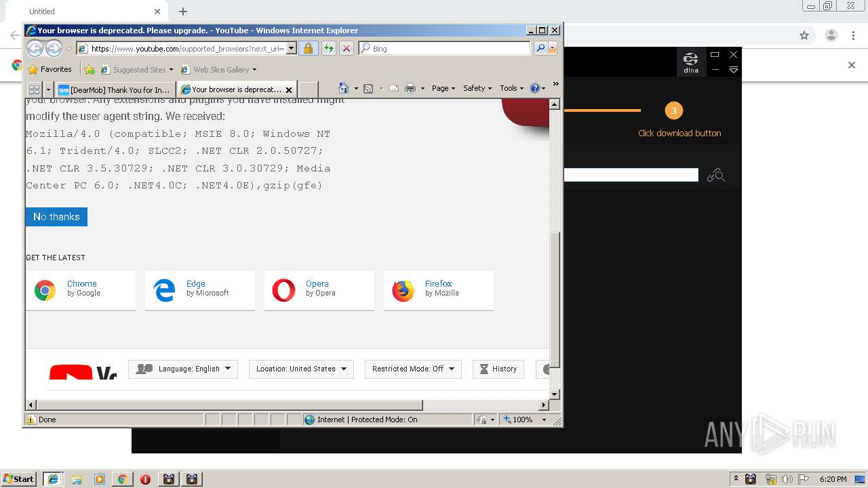This screenshot has height=488, width=868.
Task: Open the Favorites star panel
Action: (33, 69)
